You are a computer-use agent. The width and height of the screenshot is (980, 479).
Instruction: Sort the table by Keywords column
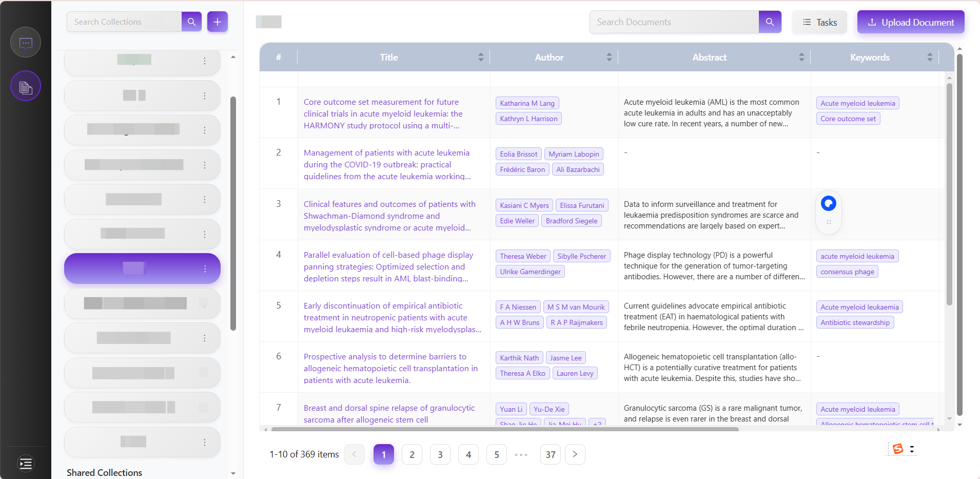click(x=929, y=58)
